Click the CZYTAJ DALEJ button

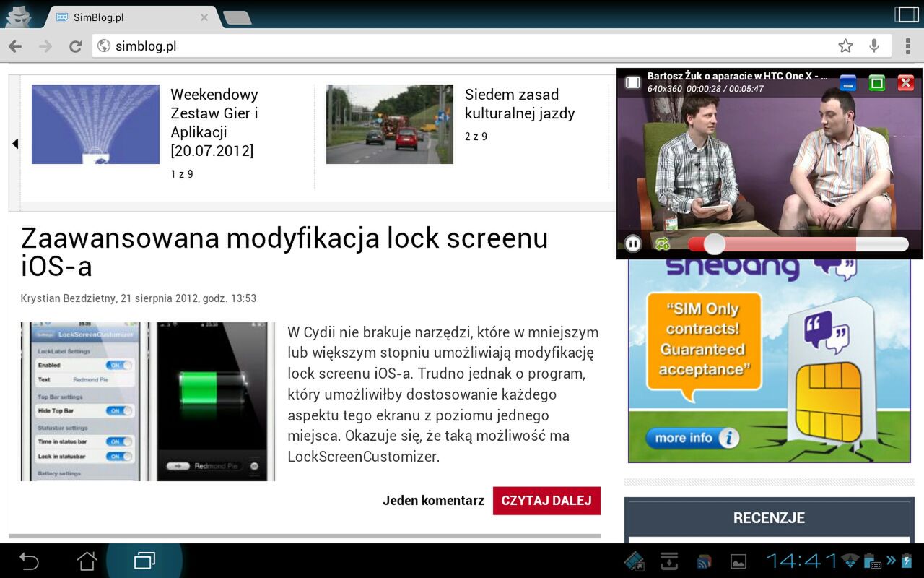pyautogui.click(x=546, y=501)
